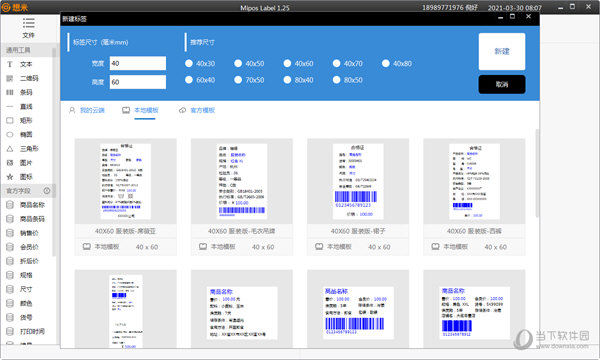The height and width of the screenshot is (360, 600).
Task: Insert the 尺寸 database field
Action: pos(27,289)
